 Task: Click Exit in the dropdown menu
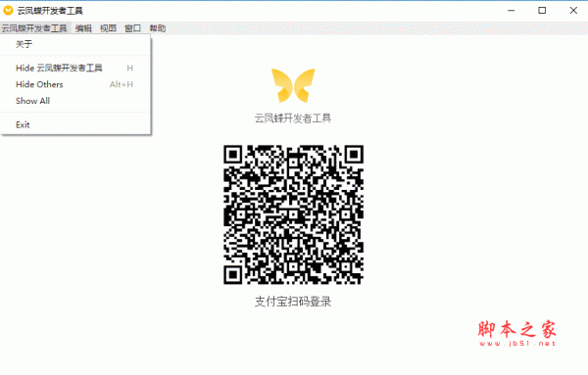pos(75,124)
